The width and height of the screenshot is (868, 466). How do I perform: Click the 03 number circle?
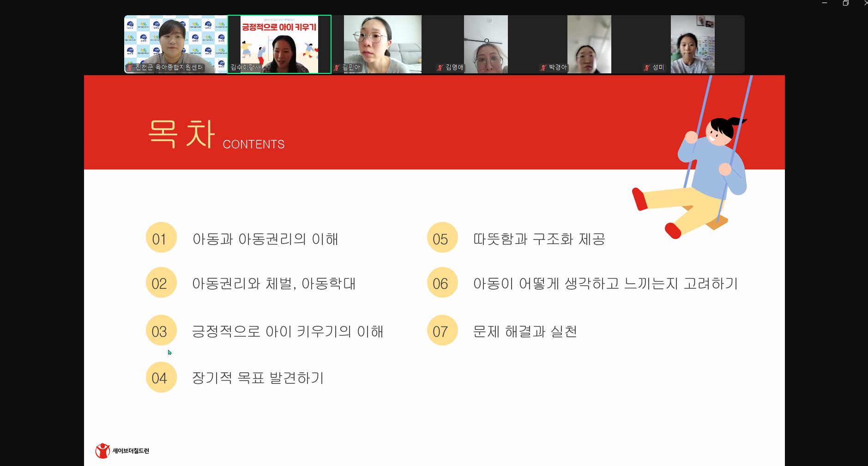pos(162,330)
